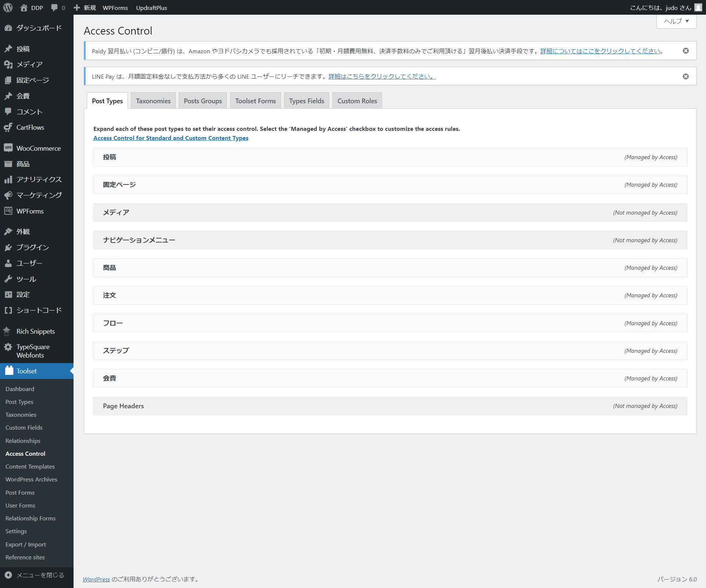Follow Paidy 詳細についてはここをクリック link

600,51
